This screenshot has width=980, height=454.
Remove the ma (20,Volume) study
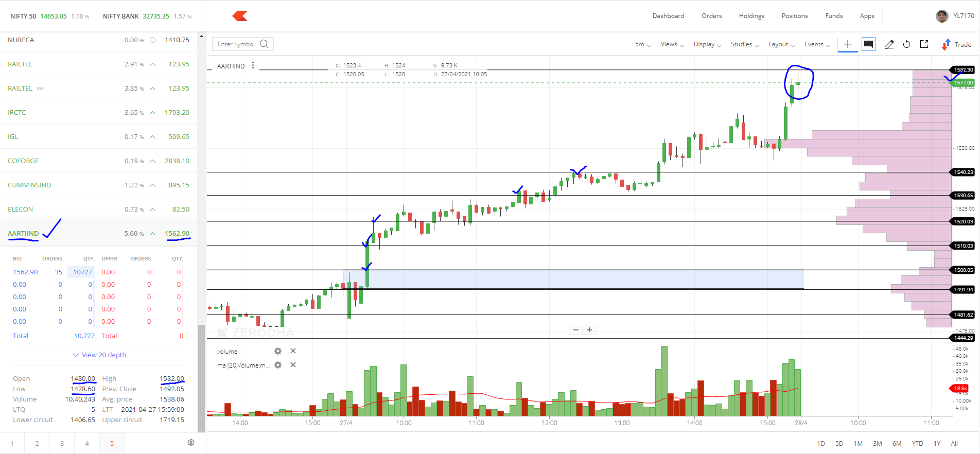tap(293, 365)
